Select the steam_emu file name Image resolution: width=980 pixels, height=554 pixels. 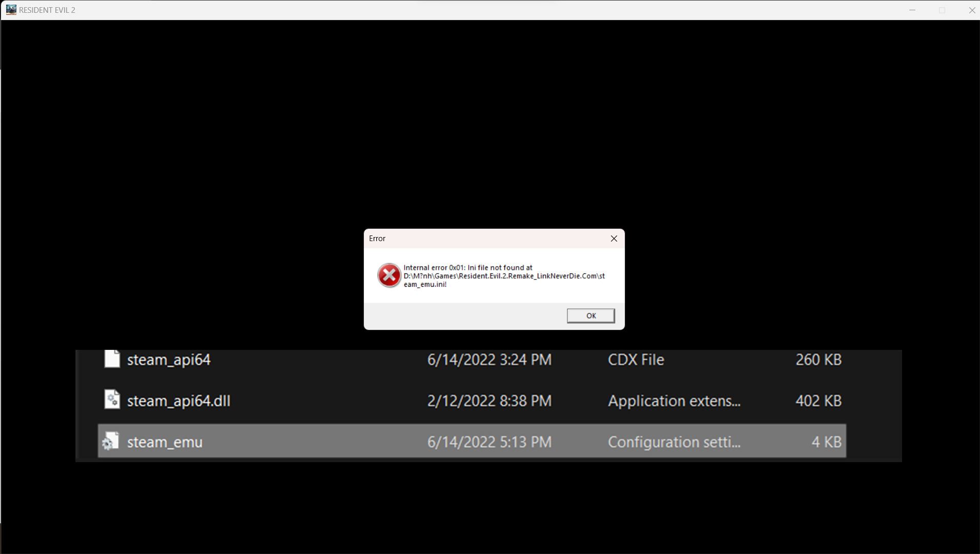(165, 442)
